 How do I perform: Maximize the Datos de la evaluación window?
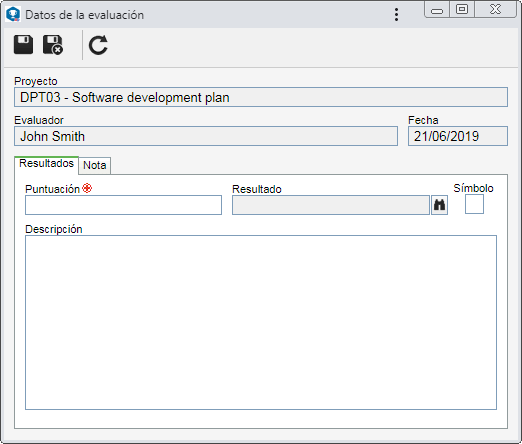(x=462, y=9)
